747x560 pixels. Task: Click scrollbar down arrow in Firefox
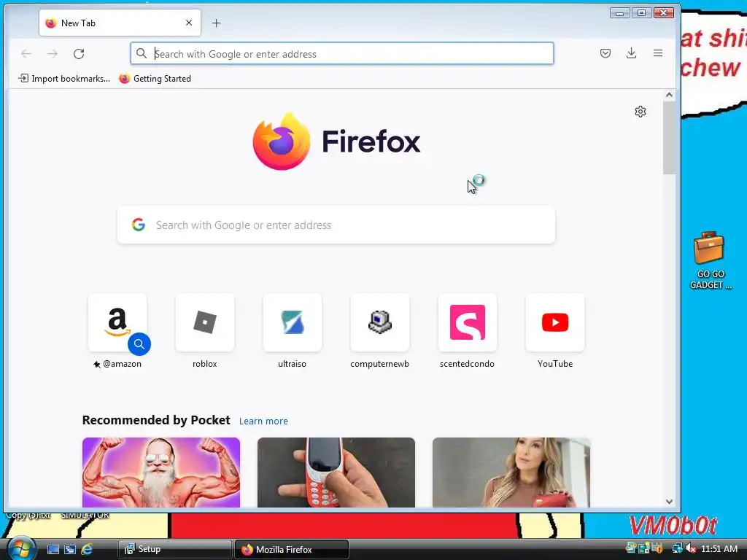point(670,502)
